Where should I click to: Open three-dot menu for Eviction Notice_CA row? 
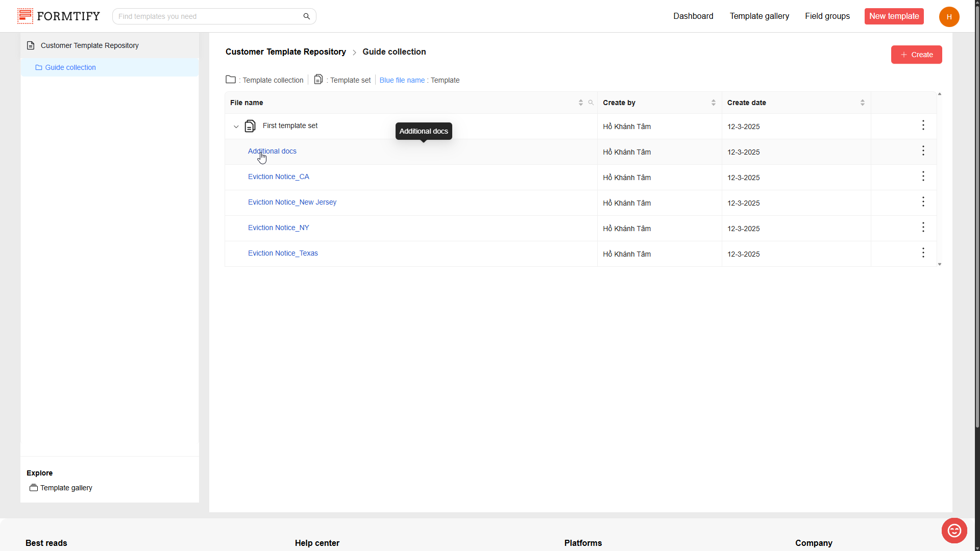tap(923, 177)
